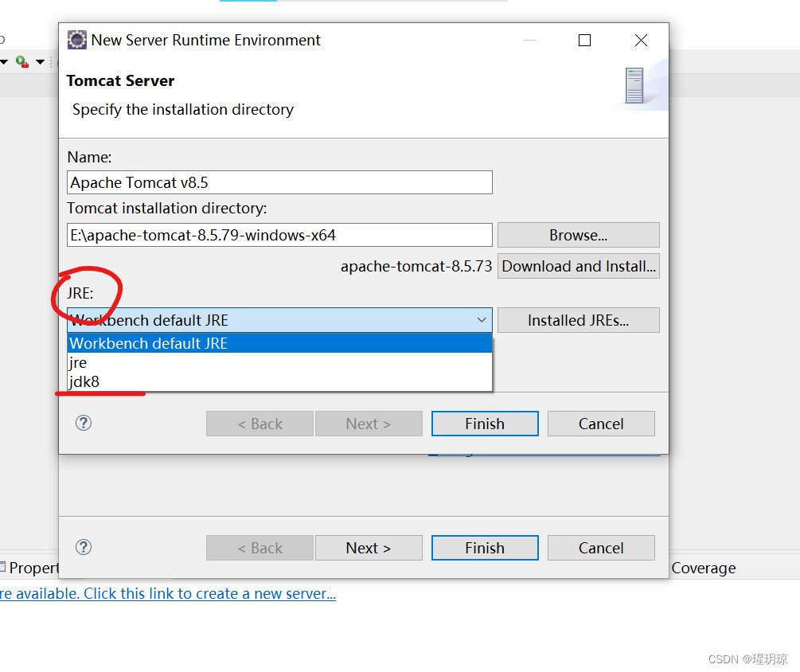Click Cancel in the Tomcat Server dialog
Screen dimensions: 800x672
(x=601, y=424)
